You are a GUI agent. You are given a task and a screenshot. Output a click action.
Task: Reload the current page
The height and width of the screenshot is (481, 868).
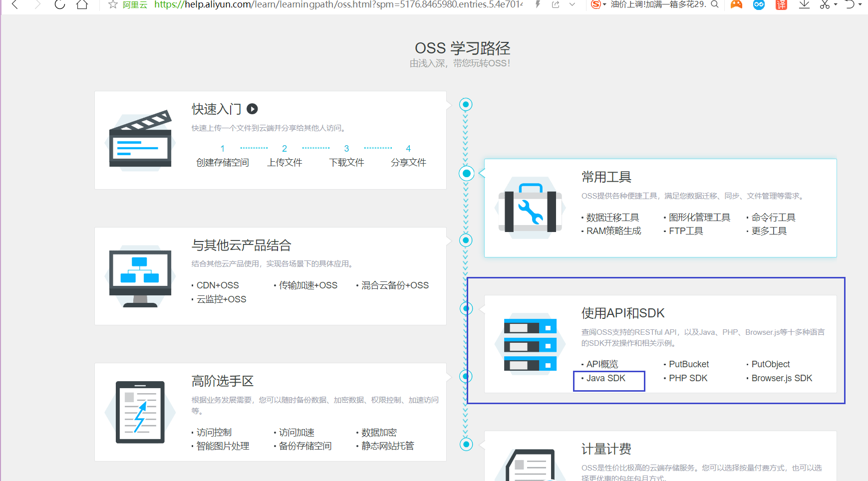[x=60, y=4]
